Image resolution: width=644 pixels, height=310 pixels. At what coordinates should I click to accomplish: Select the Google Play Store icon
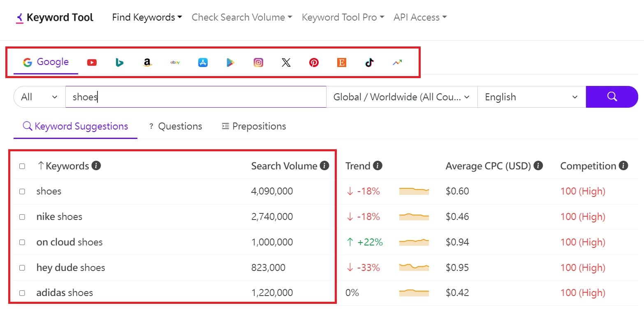click(230, 62)
